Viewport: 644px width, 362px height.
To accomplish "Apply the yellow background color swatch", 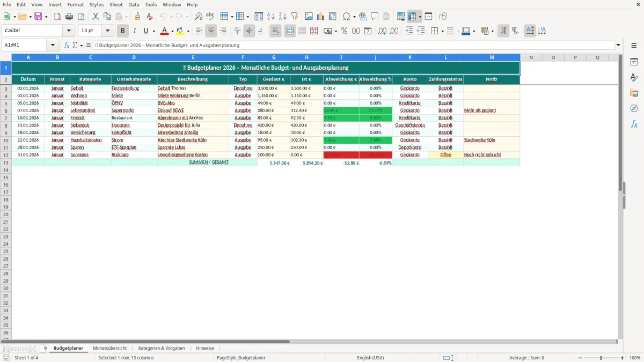I will pyautogui.click(x=180, y=31).
